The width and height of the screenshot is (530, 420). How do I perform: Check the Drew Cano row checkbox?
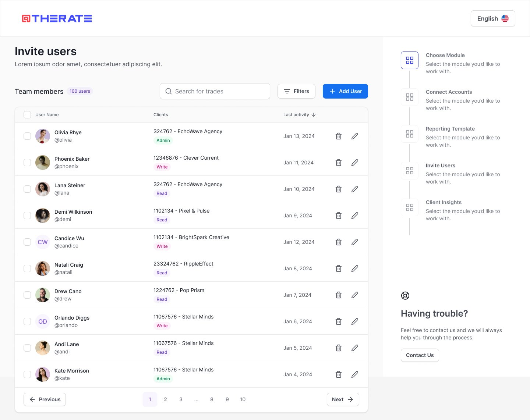[x=27, y=295]
